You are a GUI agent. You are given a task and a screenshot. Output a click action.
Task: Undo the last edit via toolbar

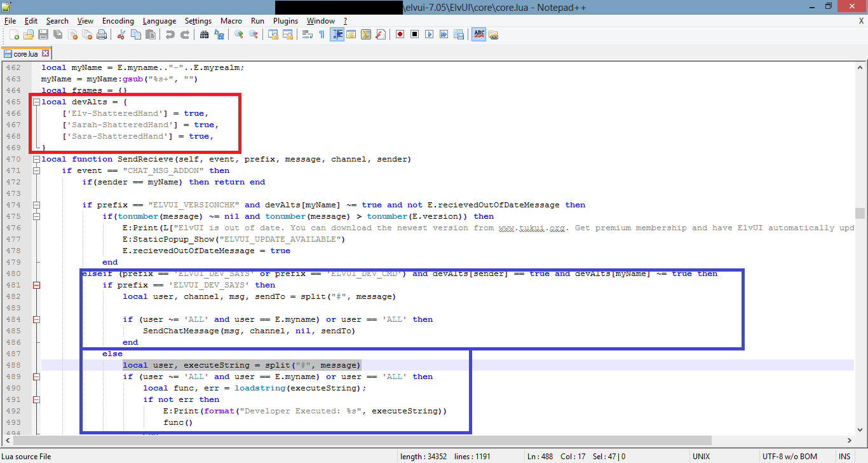[170, 34]
